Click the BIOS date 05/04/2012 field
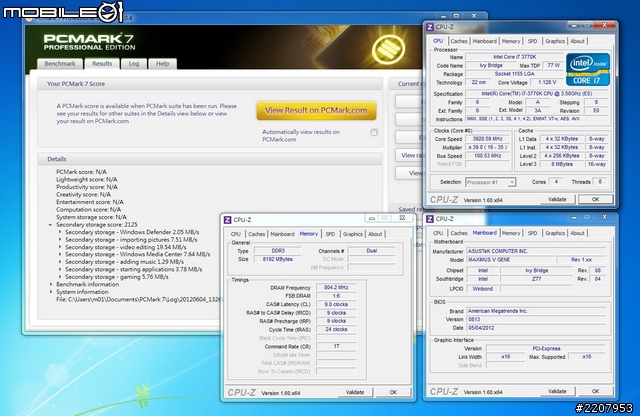The width and height of the screenshot is (640, 416). (x=536, y=328)
